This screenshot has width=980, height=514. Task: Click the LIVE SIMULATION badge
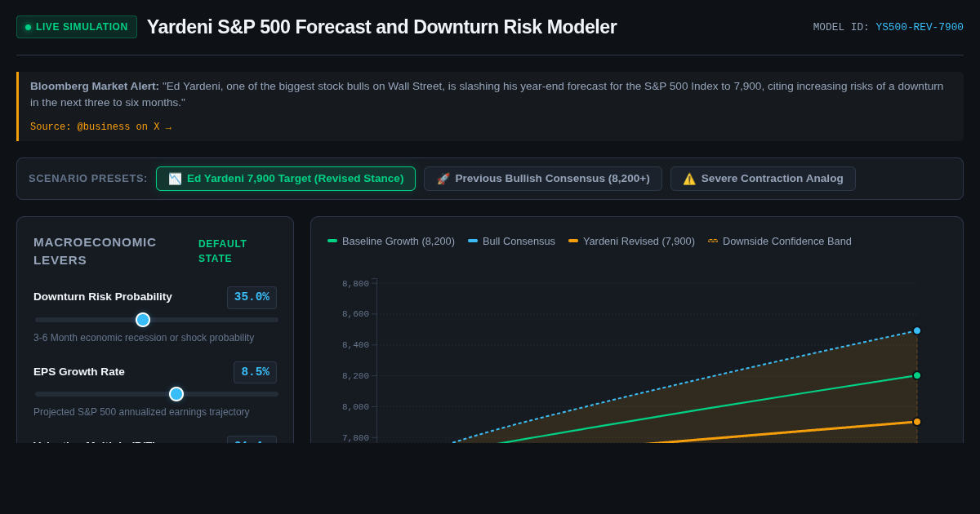pos(77,27)
